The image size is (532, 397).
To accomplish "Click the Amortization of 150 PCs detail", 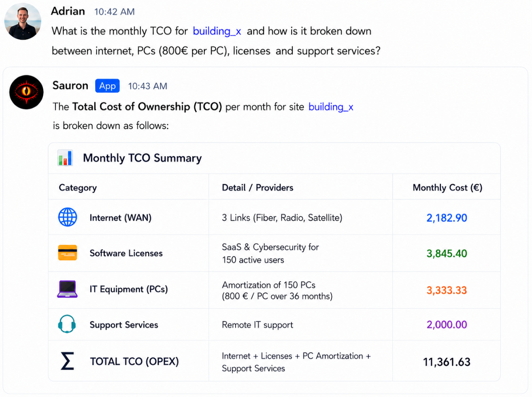I will (277, 291).
